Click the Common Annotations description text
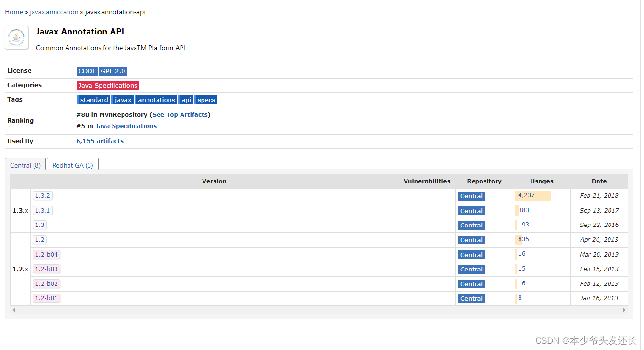The image size is (644, 350). point(110,48)
